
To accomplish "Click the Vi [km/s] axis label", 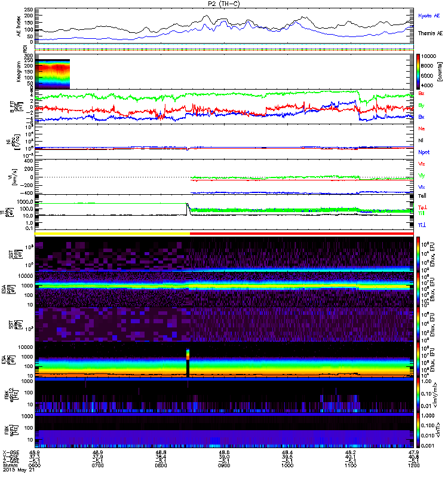I will pyautogui.click(x=13, y=177).
